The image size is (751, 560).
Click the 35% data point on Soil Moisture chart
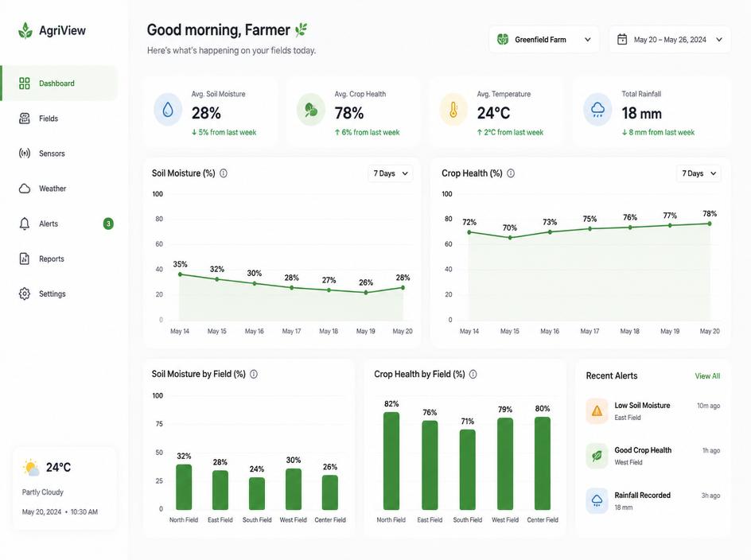coord(180,274)
